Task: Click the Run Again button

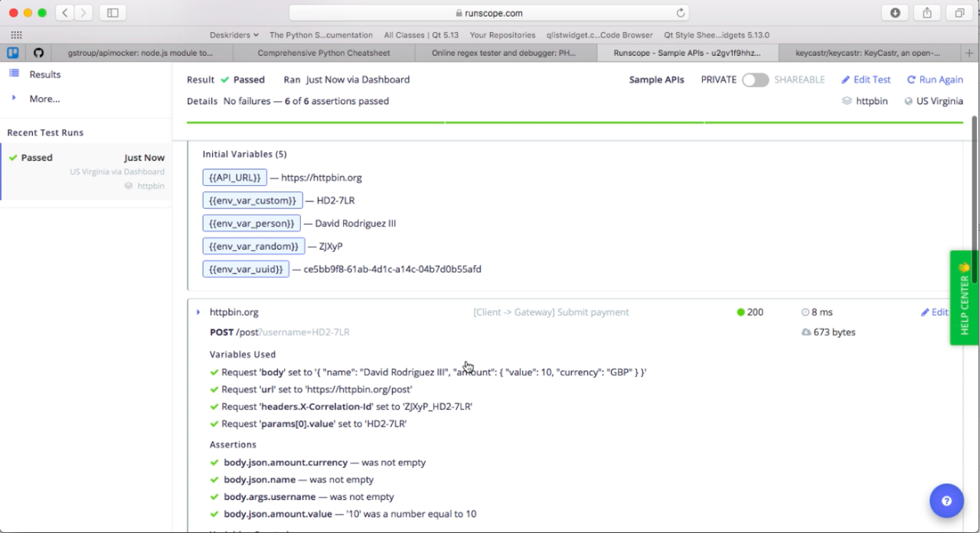Action: coord(935,80)
